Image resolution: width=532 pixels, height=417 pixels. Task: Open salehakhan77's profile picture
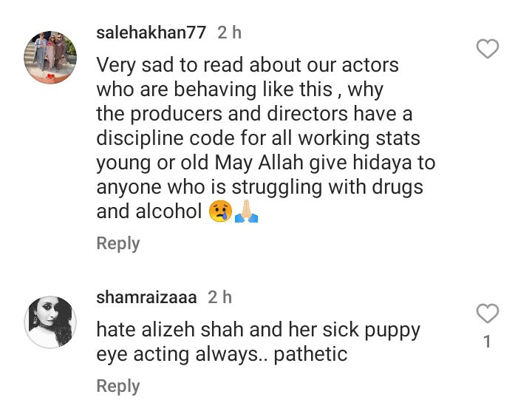[x=50, y=57]
